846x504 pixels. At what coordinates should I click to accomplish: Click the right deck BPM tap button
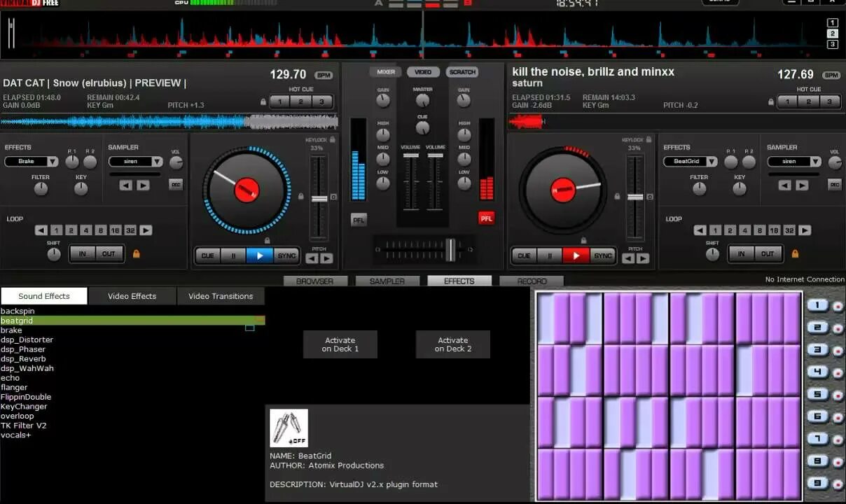(x=831, y=75)
